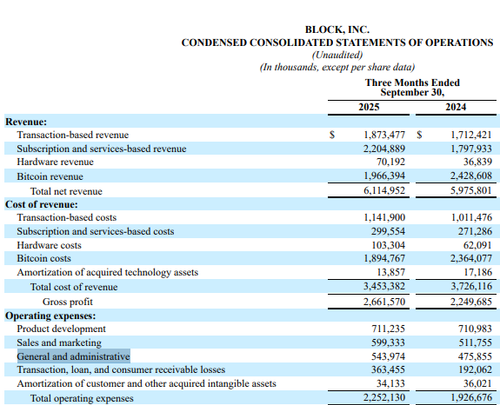Select the value "1,712,421"
The height and width of the screenshot is (405, 500).
point(471,135)
